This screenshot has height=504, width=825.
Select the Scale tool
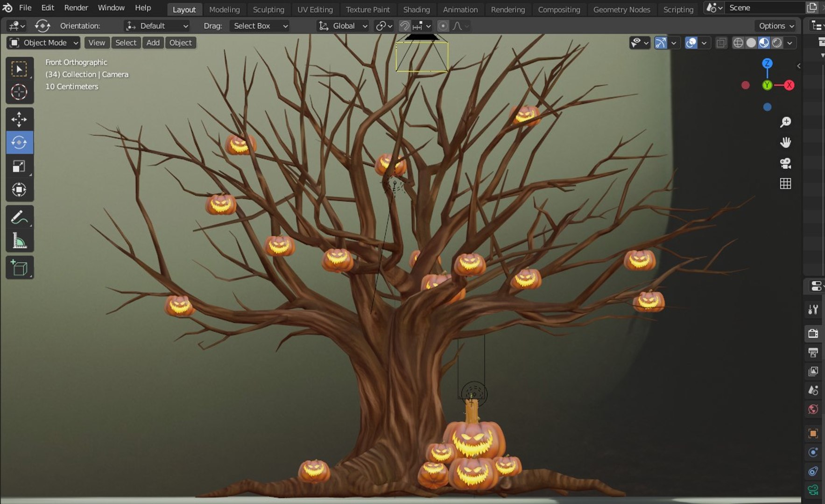tap(19, 166)
